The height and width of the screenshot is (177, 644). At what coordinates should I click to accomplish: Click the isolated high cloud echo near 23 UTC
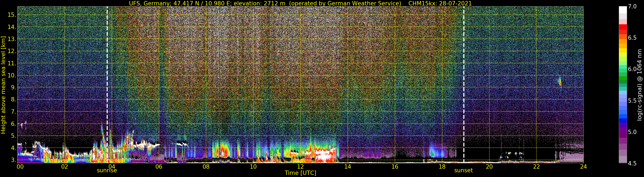(560, 82)
